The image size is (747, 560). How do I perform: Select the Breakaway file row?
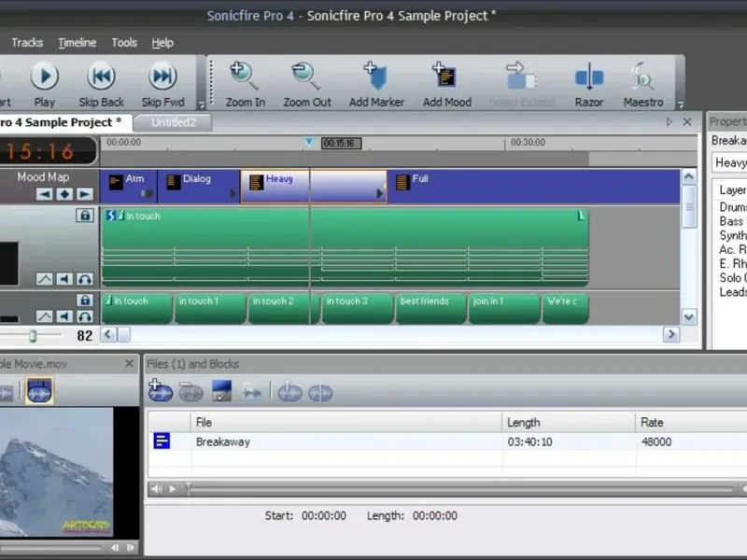[x=222, y=441]
